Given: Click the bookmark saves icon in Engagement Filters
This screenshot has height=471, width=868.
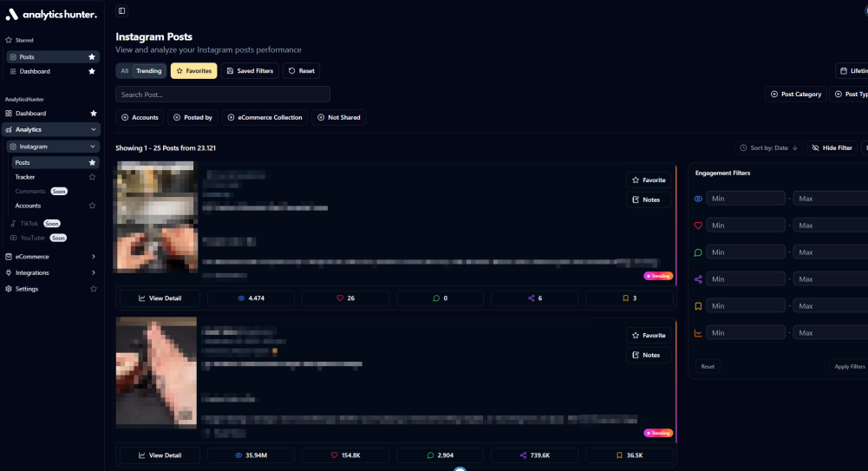Looking at the screenshot, I should (x=698, y=306).
